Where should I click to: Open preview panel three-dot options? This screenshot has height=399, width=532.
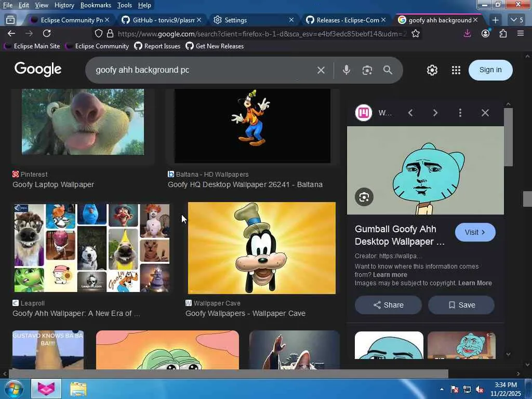pos(460,113)
